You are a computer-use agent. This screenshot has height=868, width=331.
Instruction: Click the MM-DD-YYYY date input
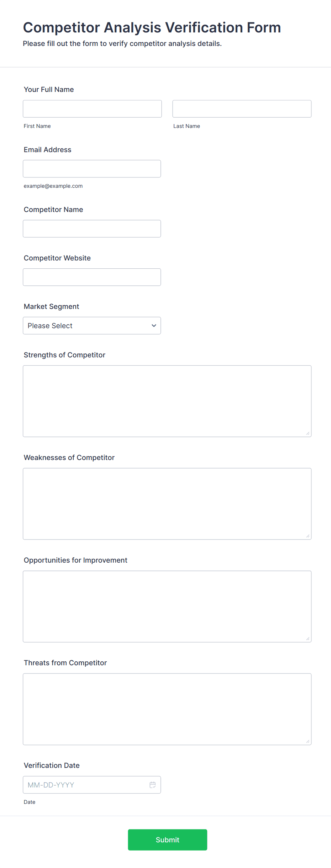pos(85,785)
